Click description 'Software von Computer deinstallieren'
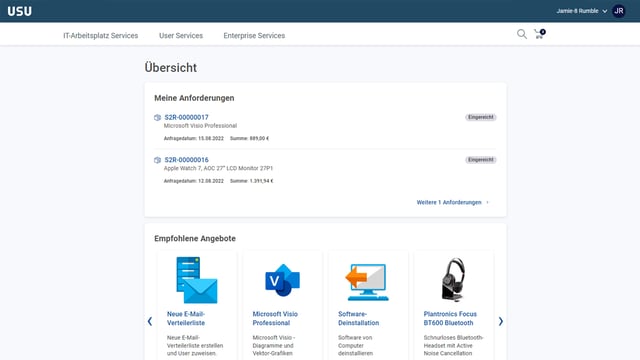Image resolution: width=640 pixels, height=360 pixels. [356, 345]
